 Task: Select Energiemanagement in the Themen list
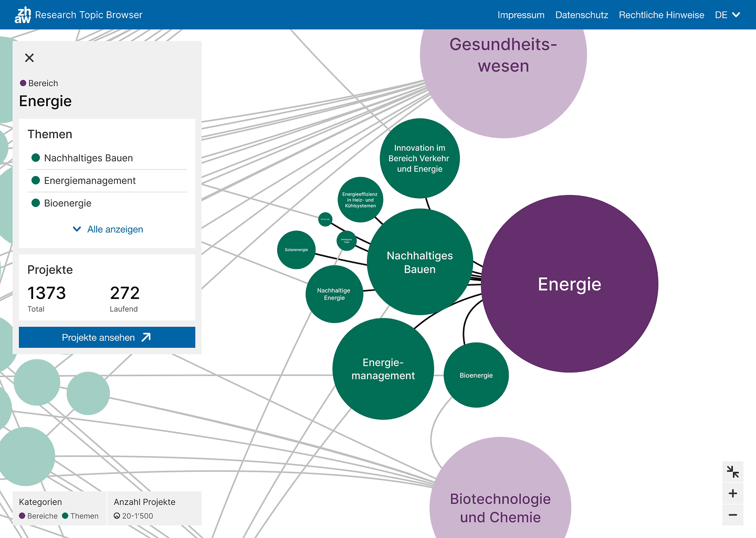point(90,181)
